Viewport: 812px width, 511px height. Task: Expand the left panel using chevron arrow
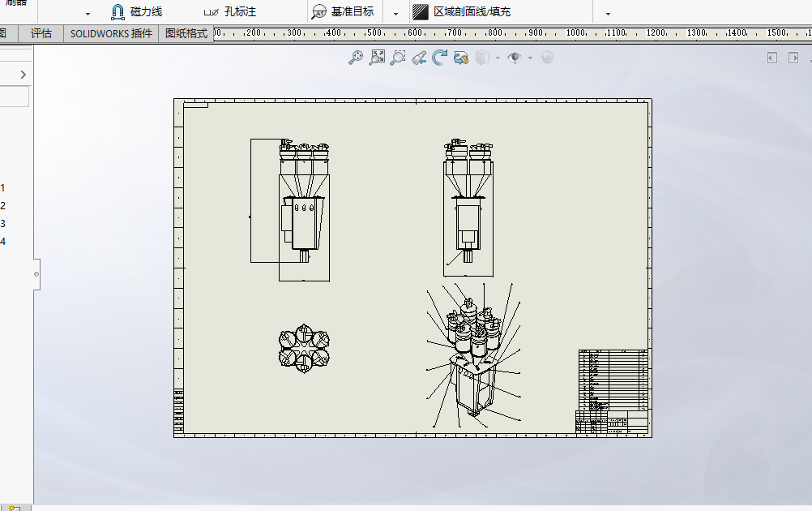23,75
